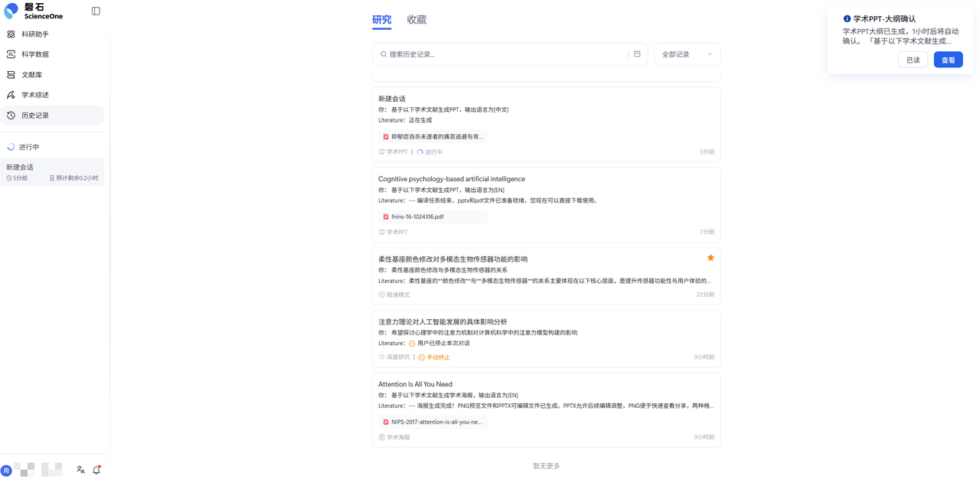Open the NIPS-2017-attention PDF attachment
Screen dimensions: 980x482
tap(434, 422)
